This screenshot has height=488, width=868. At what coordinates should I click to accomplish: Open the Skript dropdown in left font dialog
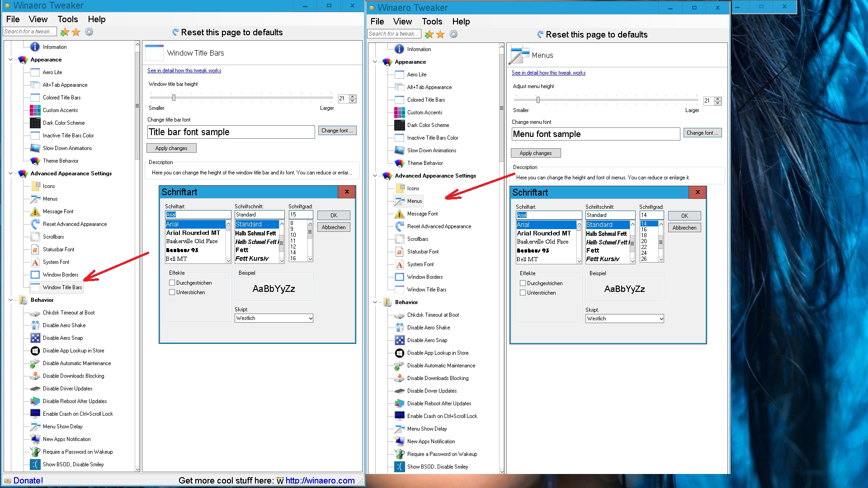pyautogui.click(x=274, y=318)
